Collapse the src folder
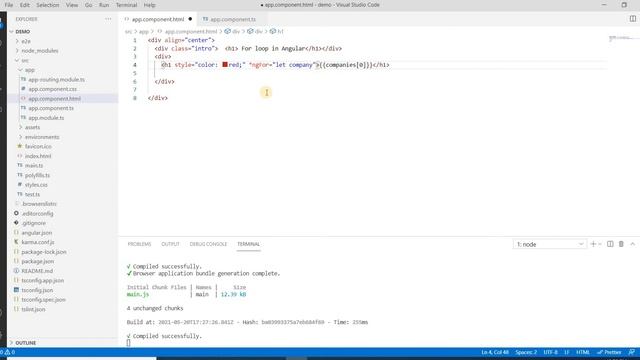 25,60
